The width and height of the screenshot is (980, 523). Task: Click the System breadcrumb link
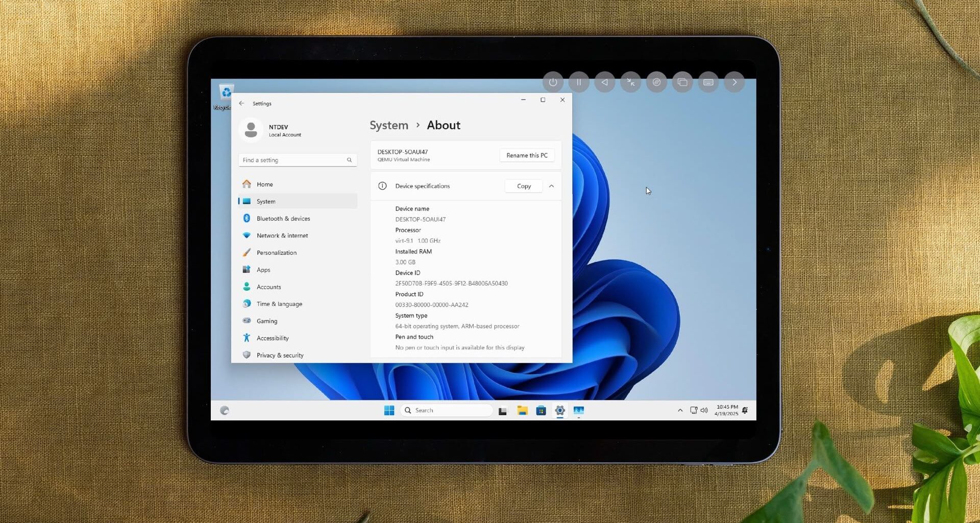[x=389, y=125]
